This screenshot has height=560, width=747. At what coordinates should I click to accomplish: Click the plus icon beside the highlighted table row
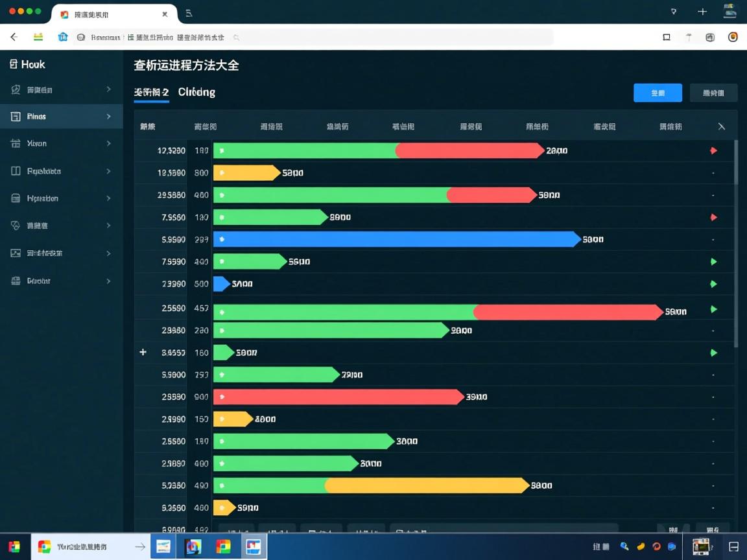point(143,352)
